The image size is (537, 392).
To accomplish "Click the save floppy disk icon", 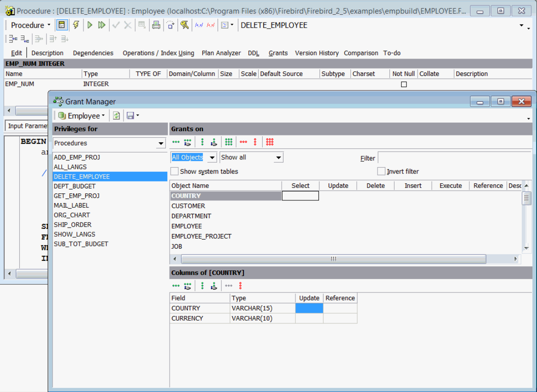I will pos(130,116).
